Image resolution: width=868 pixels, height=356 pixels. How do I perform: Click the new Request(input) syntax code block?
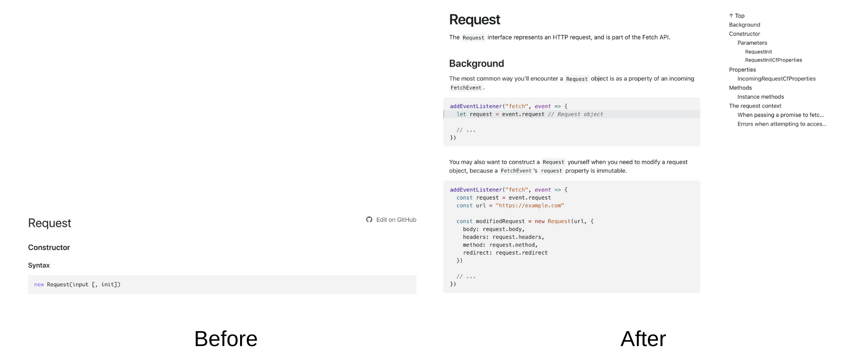point(222,285)
